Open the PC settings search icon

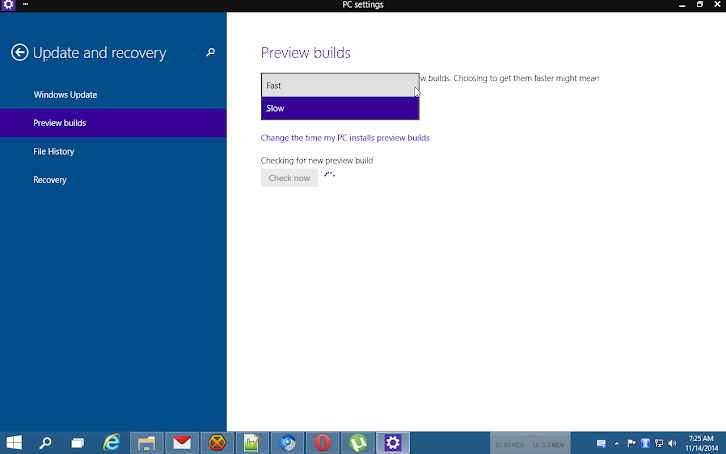tap(210, 52)
